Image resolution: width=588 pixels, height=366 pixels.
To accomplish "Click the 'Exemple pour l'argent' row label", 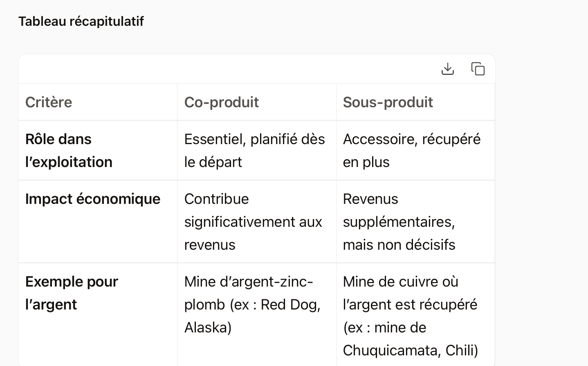I will 72,293.
